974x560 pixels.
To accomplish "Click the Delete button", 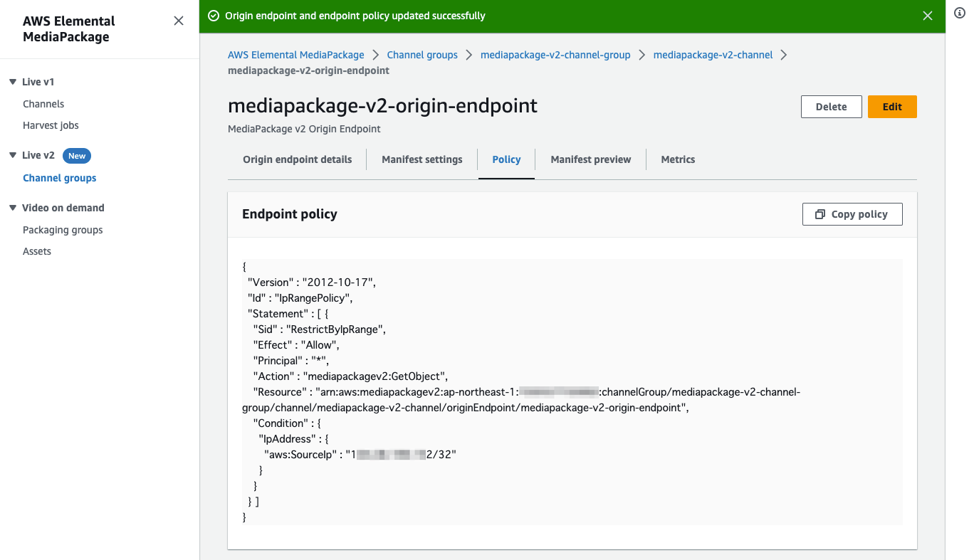I will [x=831, y=106].
